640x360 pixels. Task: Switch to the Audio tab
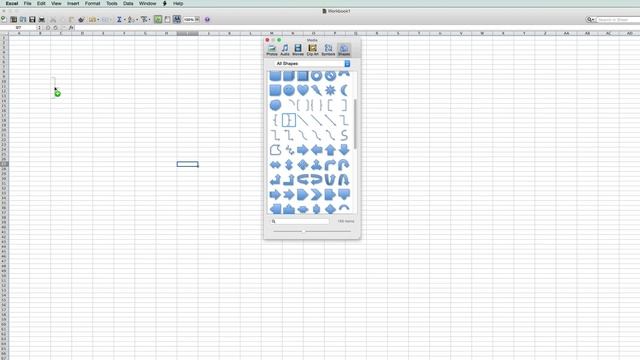point(285,50)
